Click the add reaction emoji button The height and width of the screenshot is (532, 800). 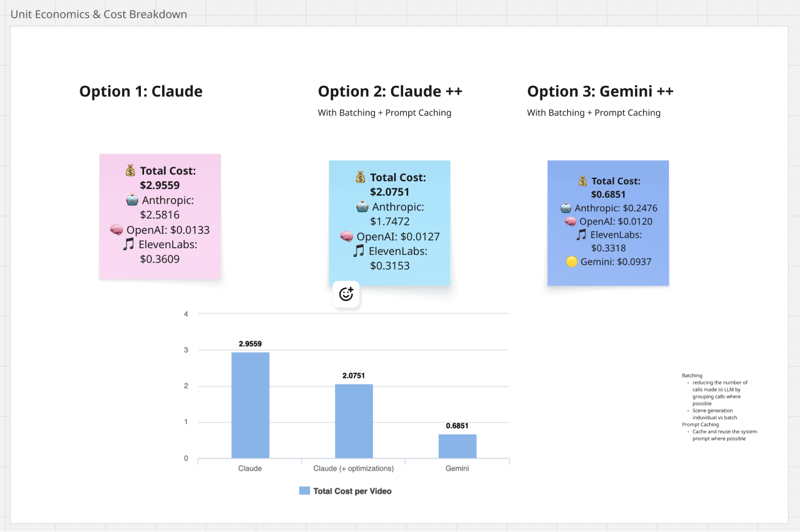(346, 294)
